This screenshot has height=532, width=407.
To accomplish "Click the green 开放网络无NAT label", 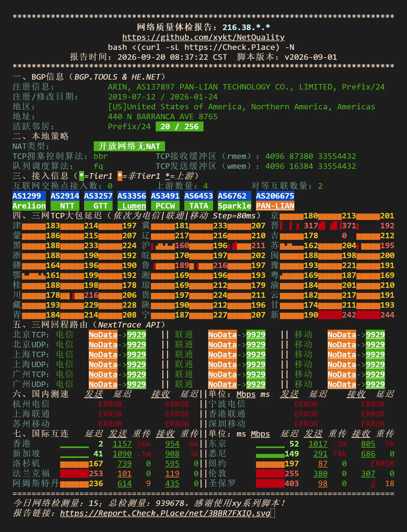I will 129,146.
